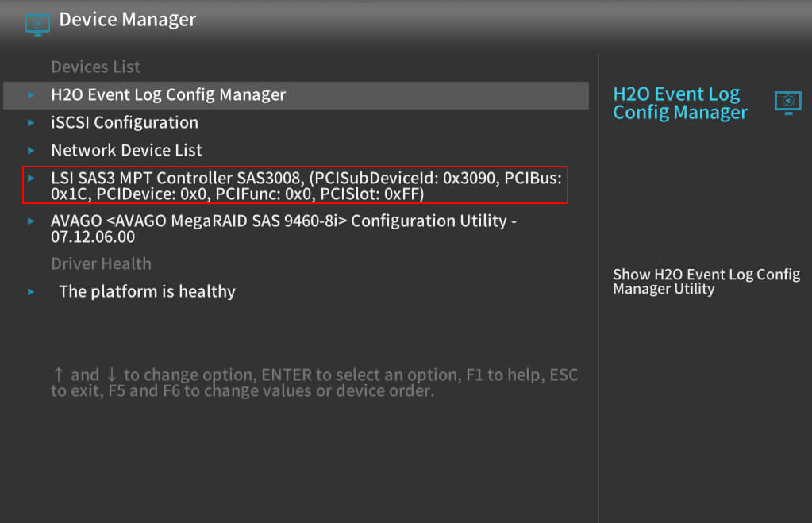
Task: Click the arrow icon beside iSCSI Configuration
Action: (x=32, y=122)
